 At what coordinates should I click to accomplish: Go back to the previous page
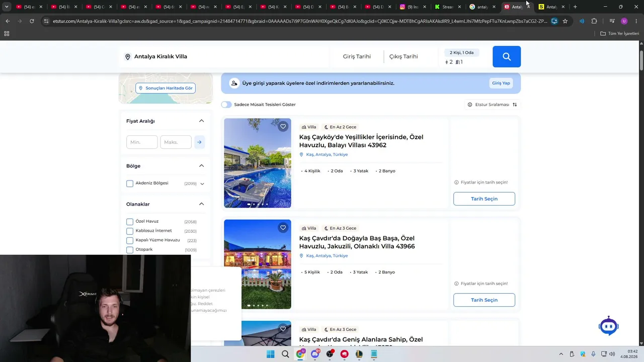pyautogui.click(x=8, y=21)
